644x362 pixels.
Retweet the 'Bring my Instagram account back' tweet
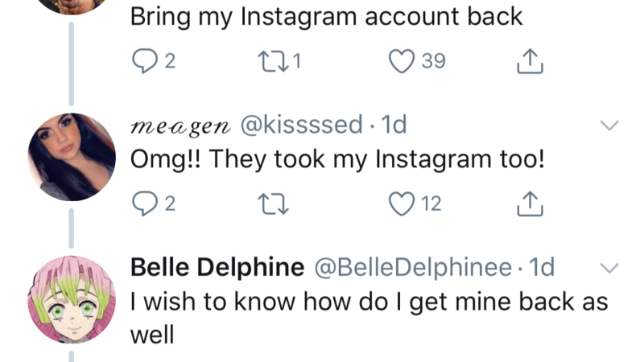(x=266, y=62)
